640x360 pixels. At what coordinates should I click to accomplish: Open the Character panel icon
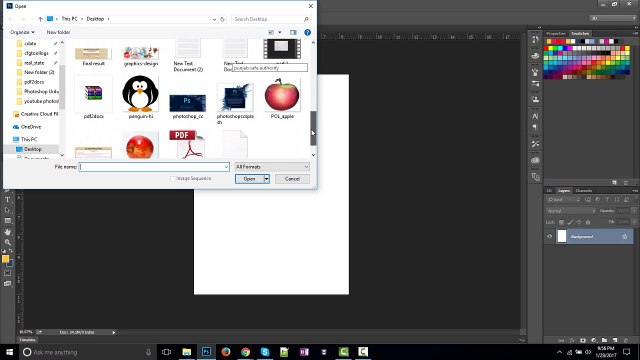click(535, 116)
